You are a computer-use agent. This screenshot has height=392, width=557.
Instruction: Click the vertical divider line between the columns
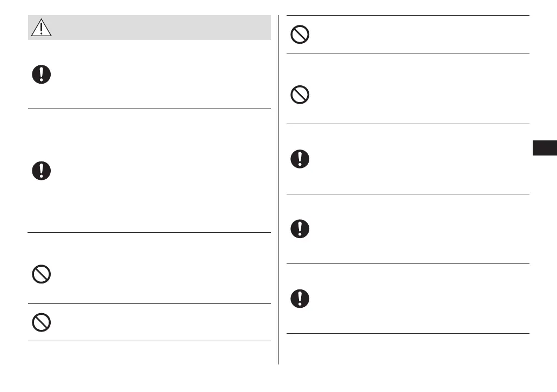[278, 189]
